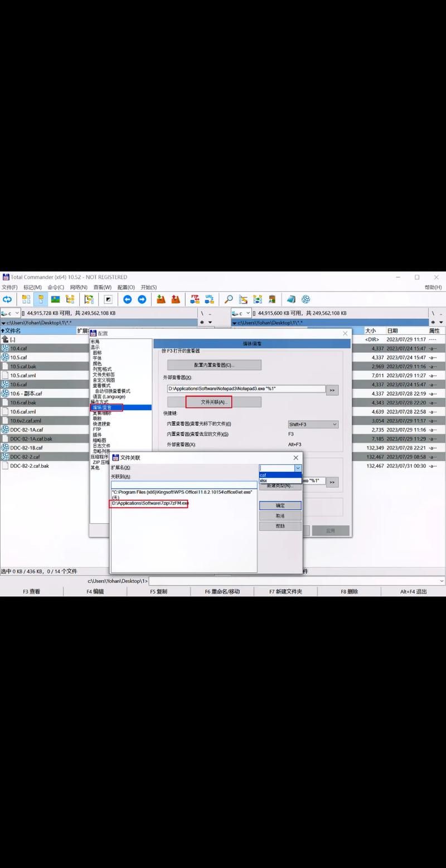Open left panel drive c dropdown
Viewport: 446px width, 868px height.
(17, 313)
